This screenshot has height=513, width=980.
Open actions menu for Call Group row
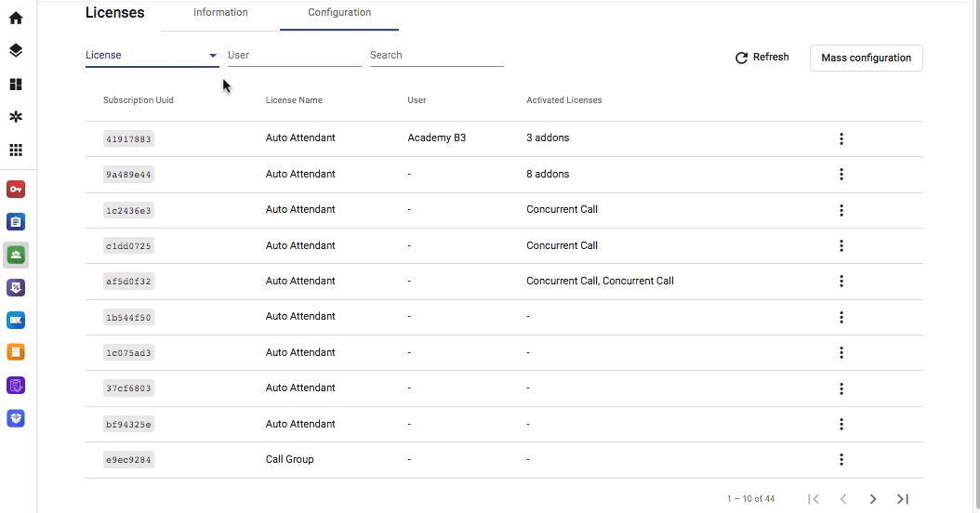[x=841, y=460]
